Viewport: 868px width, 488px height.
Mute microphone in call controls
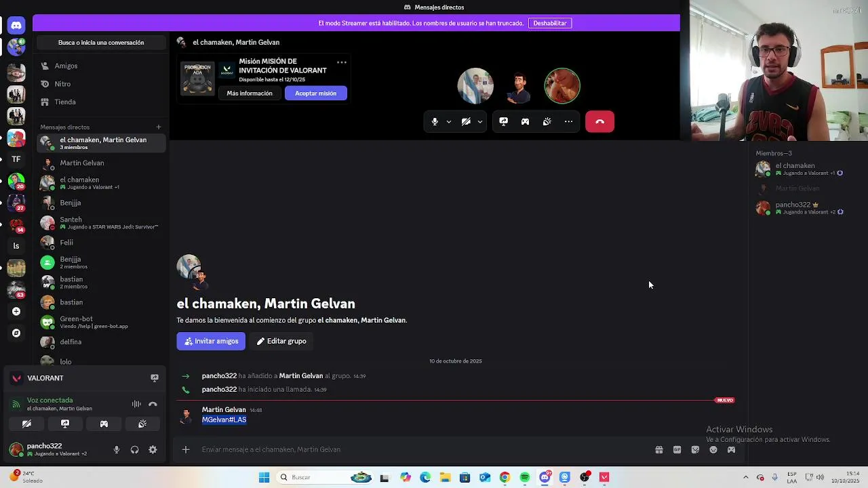435,122
